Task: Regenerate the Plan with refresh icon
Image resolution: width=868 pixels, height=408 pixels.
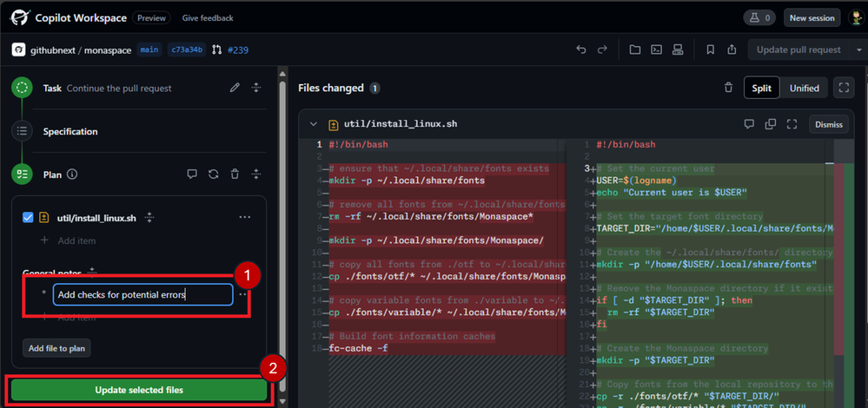Action: point(213,174)
